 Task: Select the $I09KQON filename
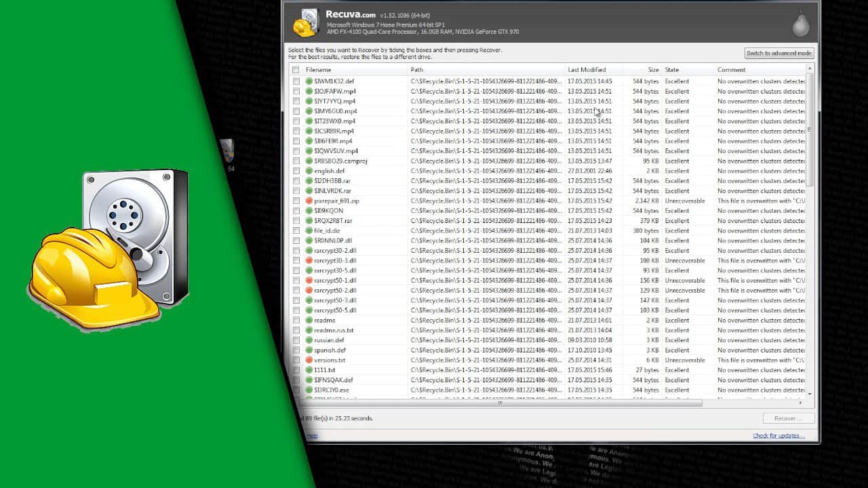click(x=329, y=211)
